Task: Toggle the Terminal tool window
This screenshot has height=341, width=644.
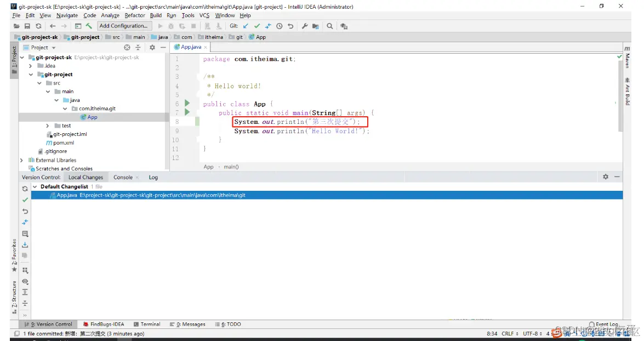Action: tap(147, 324)
